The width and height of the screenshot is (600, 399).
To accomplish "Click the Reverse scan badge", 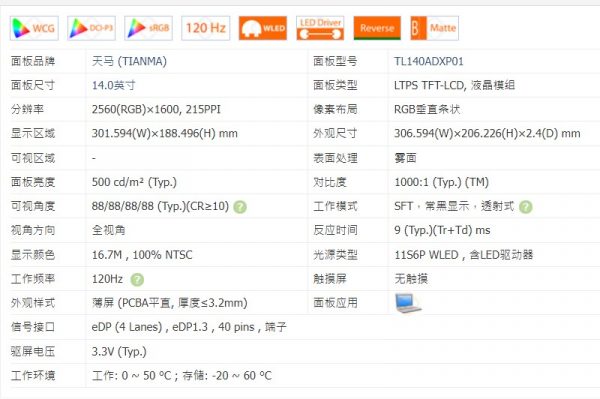I will point(377,28).
